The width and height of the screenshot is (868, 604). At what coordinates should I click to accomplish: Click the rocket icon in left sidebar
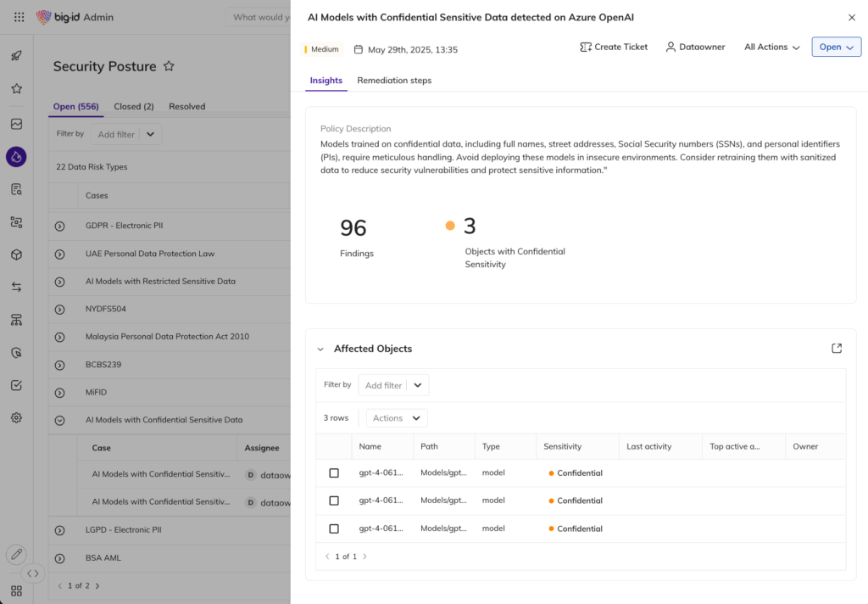point(16,56)
